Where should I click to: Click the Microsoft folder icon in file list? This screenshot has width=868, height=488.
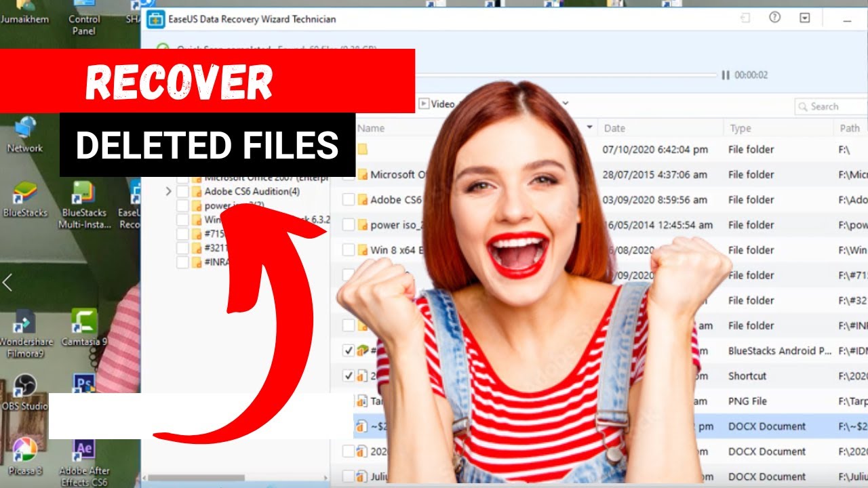362,174
